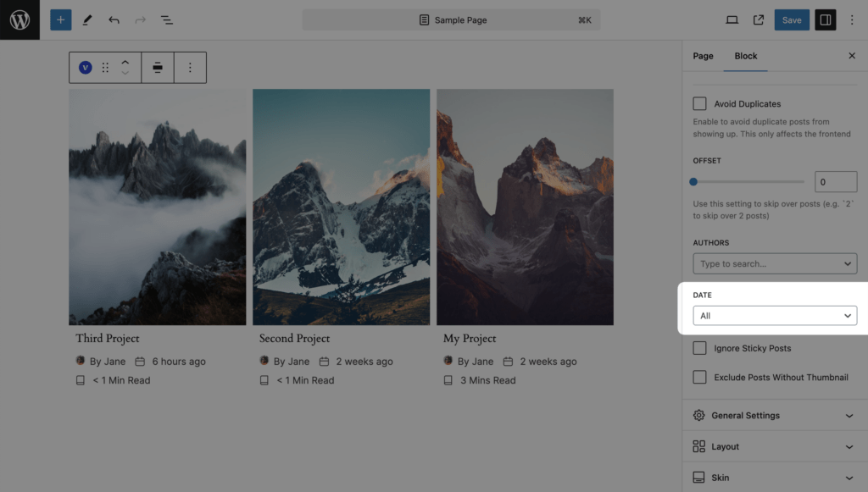Adjust the Offset slider handle

coord(693,181)
